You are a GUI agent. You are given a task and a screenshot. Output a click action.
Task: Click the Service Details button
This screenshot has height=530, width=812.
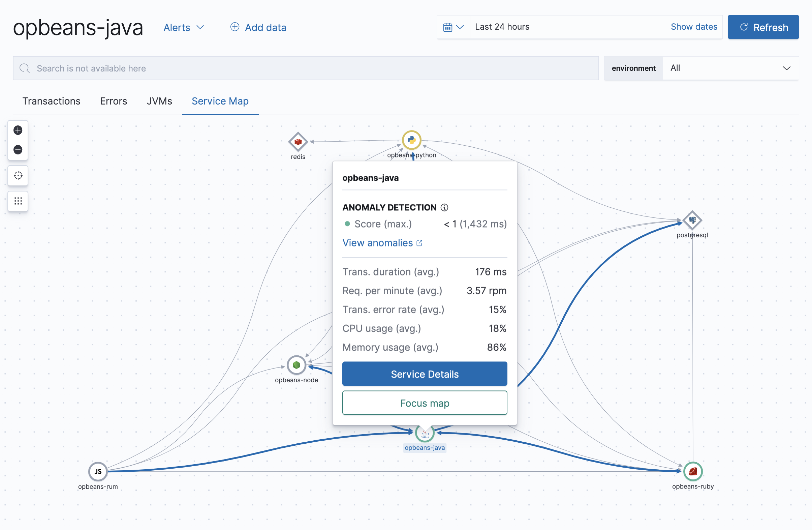click(x=425, y=374)
